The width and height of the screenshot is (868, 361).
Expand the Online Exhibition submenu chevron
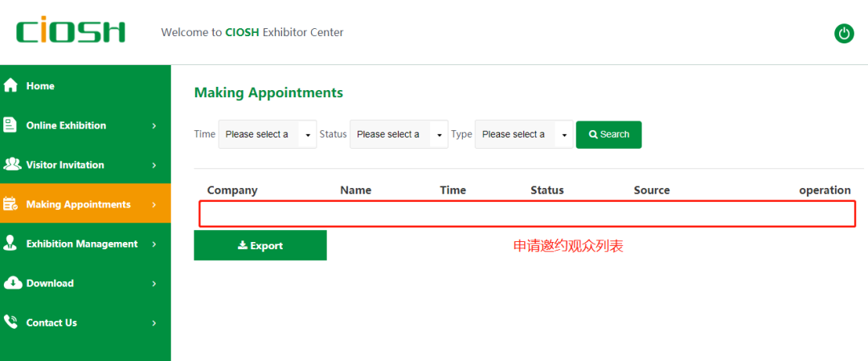[154, 126]
